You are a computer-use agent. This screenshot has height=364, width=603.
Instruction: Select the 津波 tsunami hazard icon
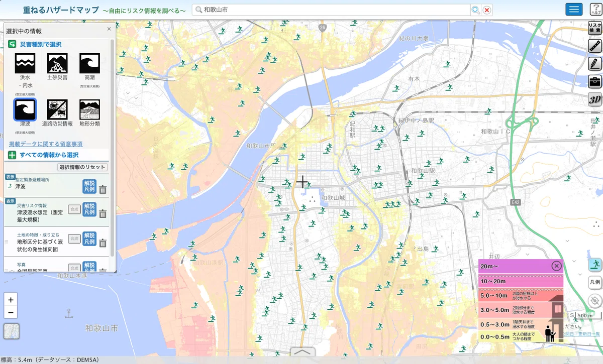point(25,109)
